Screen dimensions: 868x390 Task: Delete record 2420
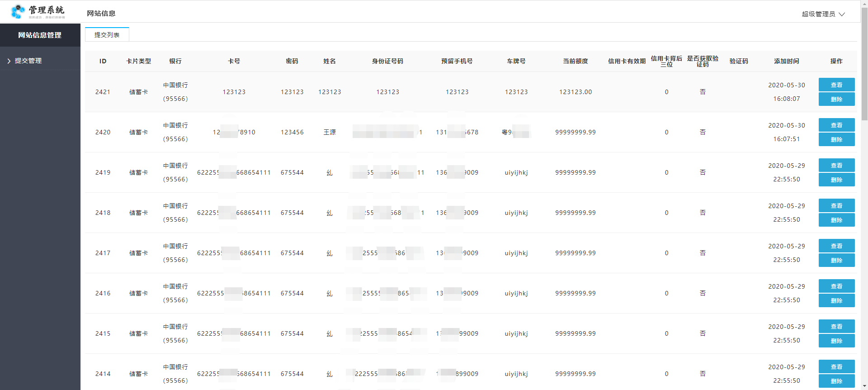click(836, 139)
